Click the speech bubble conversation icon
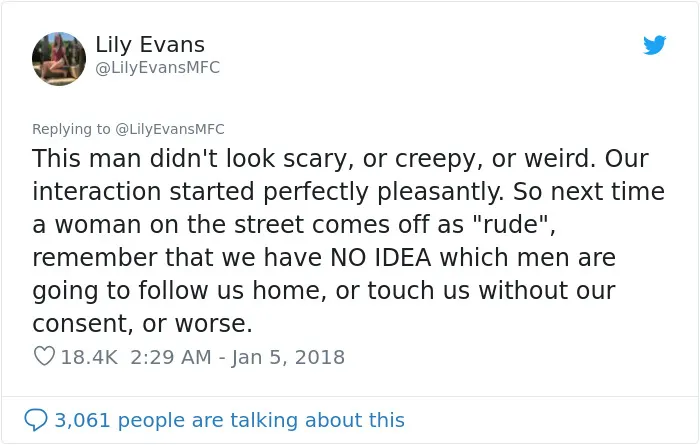This screenshot has width=700, height=445. click(x=36, y=420)
